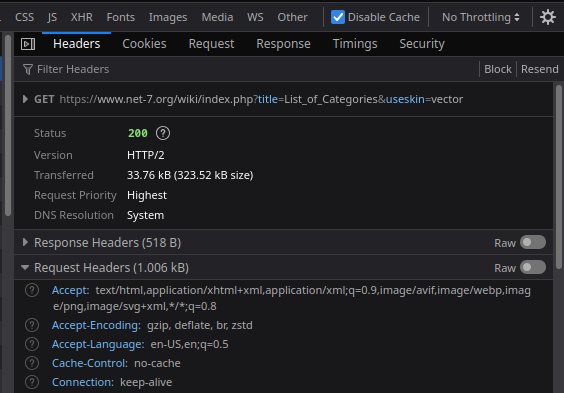Open help icon for Accept-Encoding header
564x393 pixels.
(32, 325)
